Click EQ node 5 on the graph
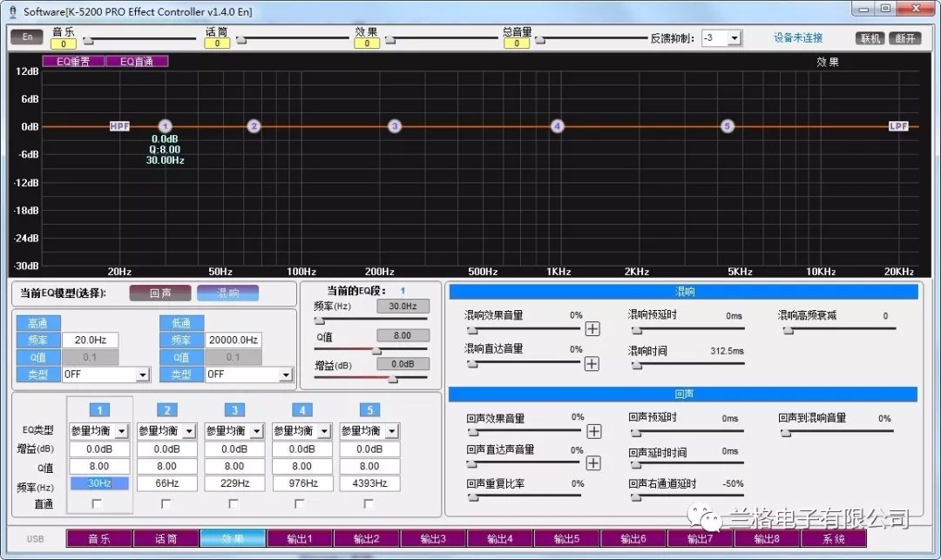Image resolution: width=941 pixels, height=560 pixels. (728, 126)
